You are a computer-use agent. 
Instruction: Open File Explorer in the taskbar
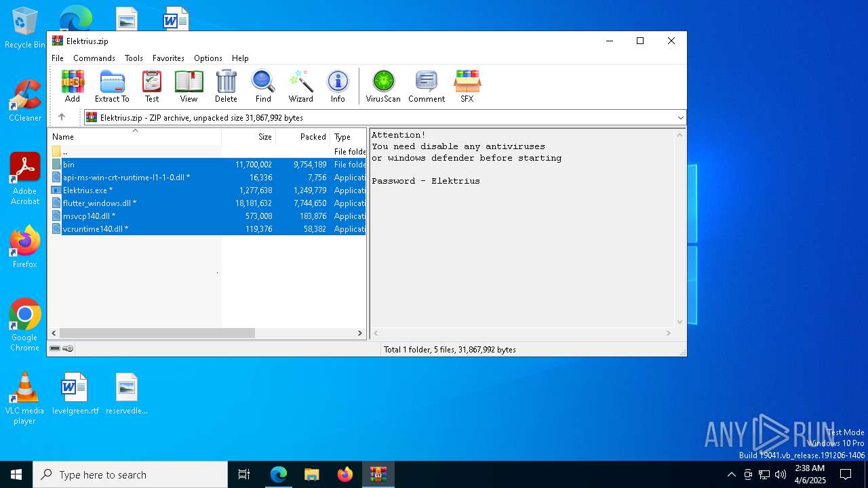[312, 474]
